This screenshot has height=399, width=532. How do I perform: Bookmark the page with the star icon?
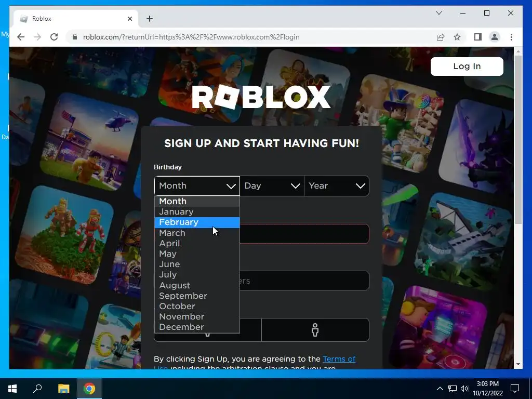point(457,37)
